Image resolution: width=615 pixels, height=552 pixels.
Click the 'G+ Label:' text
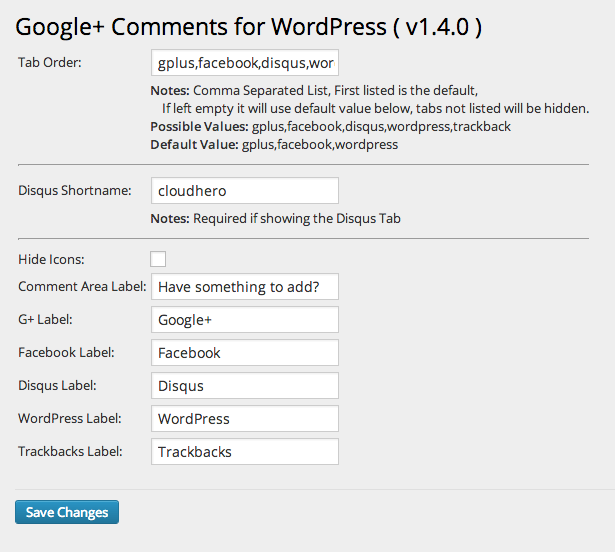[x=45, y=319]
